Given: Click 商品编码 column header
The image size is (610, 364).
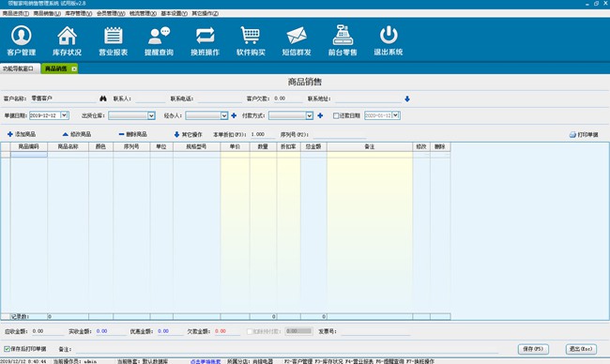Looking at the screenshot, I should click(x=29, y=146).
